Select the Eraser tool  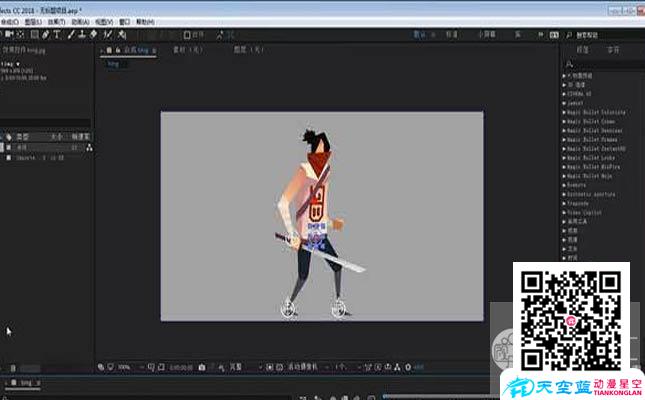pyautogui.click(x=93, y=35)
